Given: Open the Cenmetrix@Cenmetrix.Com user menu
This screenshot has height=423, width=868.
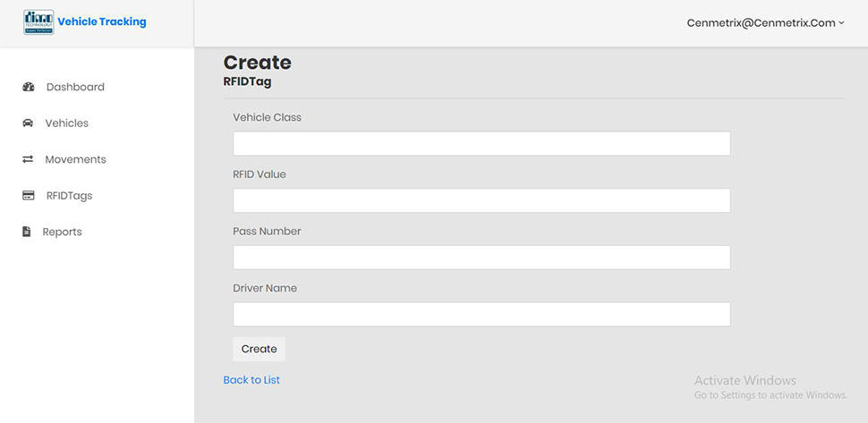Looking at the screenshot, I should 765,23.
